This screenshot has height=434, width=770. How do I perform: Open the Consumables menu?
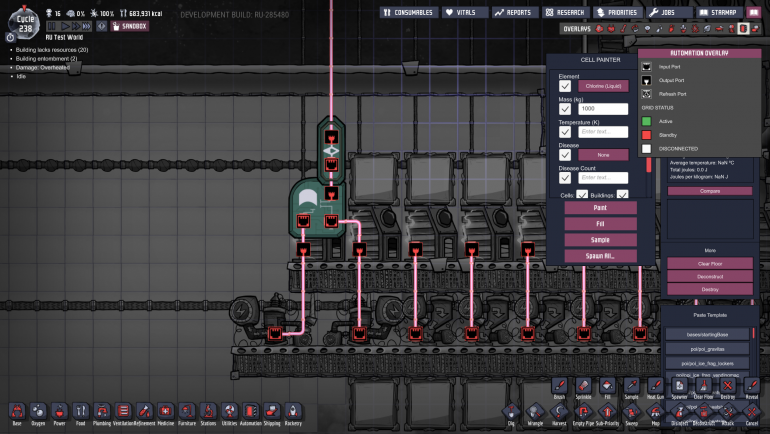[x=409, y=12]
